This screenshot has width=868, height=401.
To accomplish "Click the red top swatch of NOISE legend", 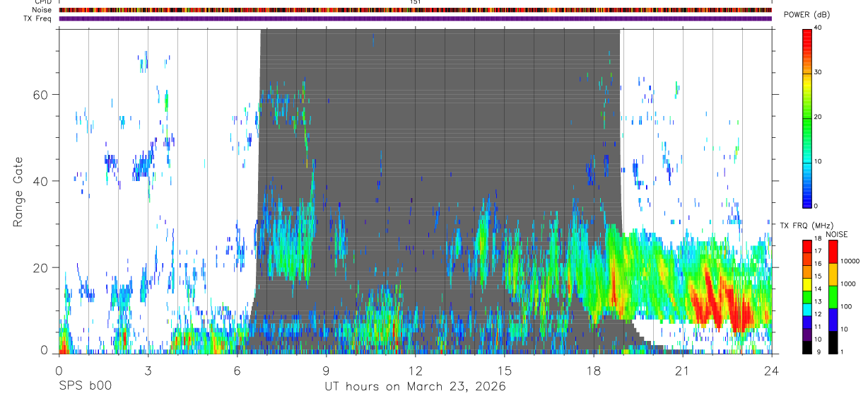I will pos(833,252).
